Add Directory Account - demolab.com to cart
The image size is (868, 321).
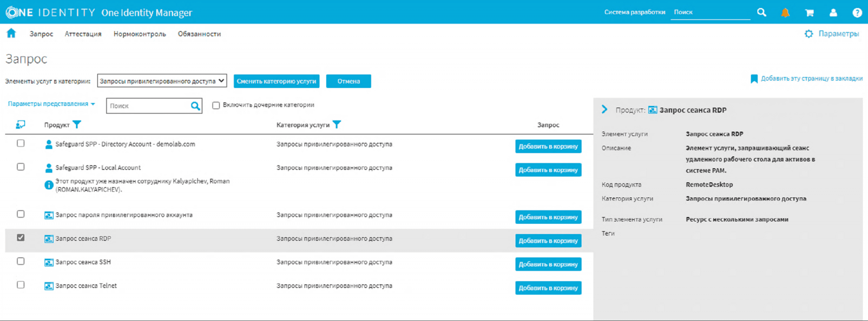click(x=548, y=146)
